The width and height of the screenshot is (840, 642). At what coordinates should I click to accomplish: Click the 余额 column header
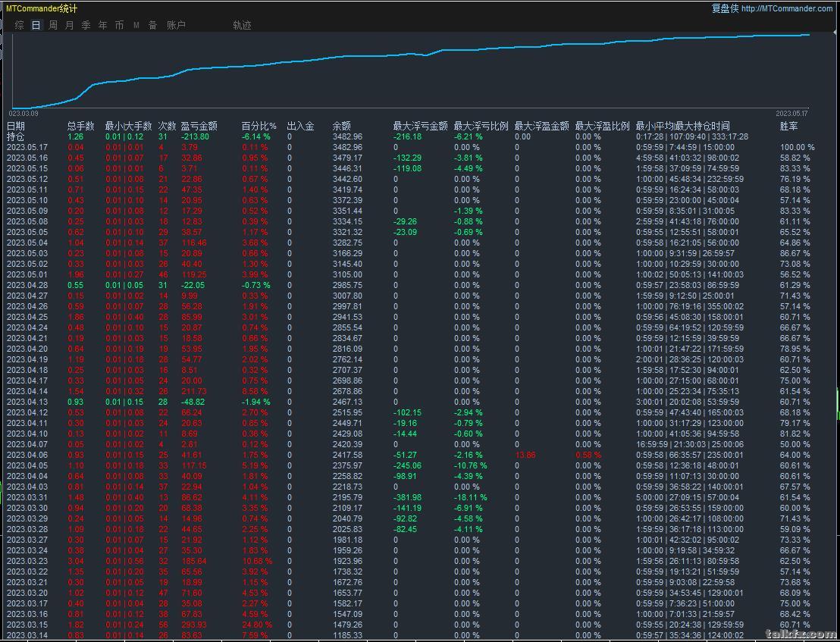(x=341, y=127)
